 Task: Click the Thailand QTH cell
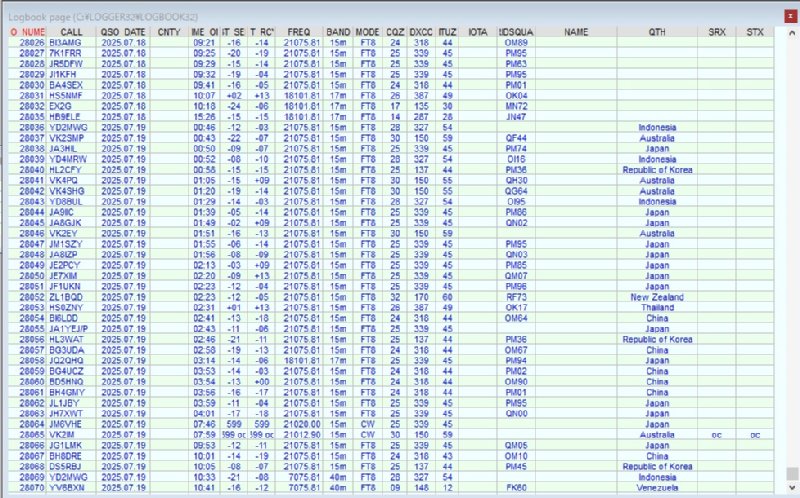(656, 308)
